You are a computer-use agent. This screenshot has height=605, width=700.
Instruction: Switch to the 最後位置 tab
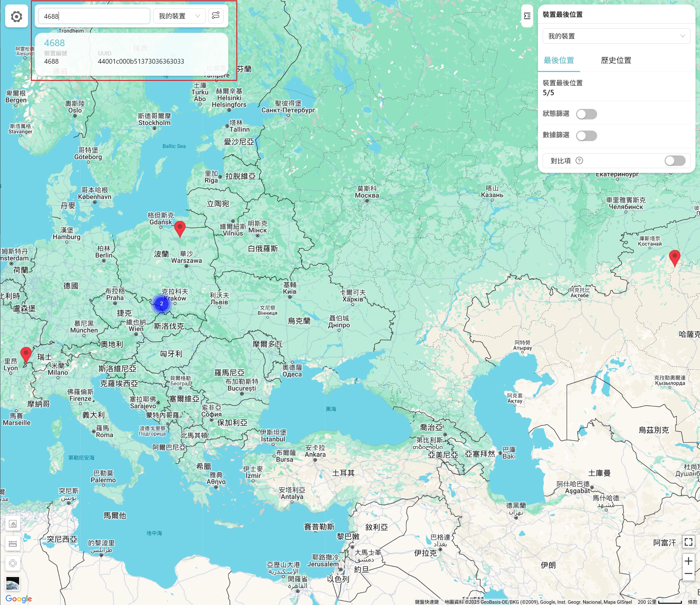[x=559, y=60]
